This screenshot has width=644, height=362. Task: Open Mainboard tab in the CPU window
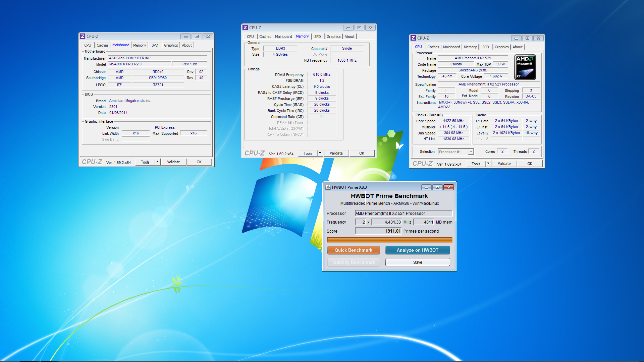(x=451, y=47)
